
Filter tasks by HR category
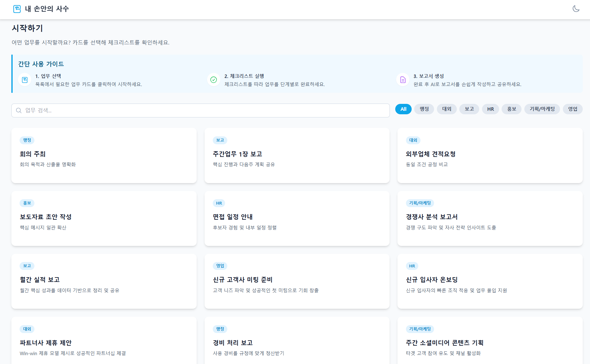(491, 109)
